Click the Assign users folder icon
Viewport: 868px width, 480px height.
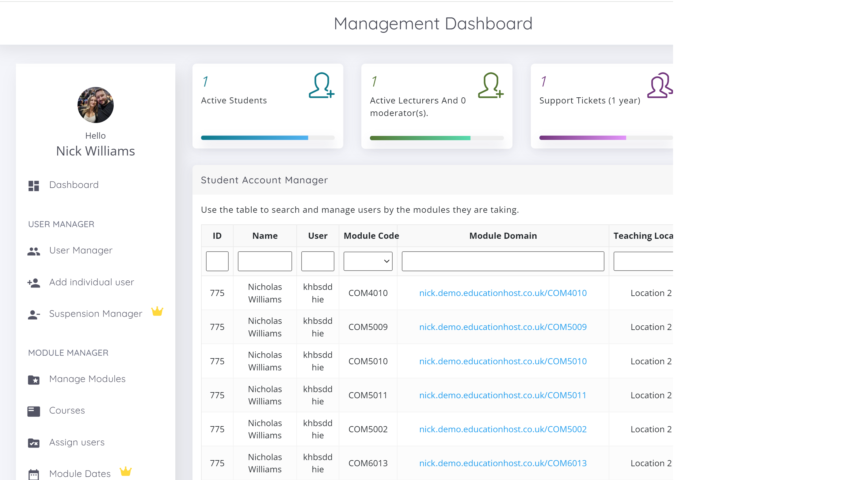click(x=34, y=443)
